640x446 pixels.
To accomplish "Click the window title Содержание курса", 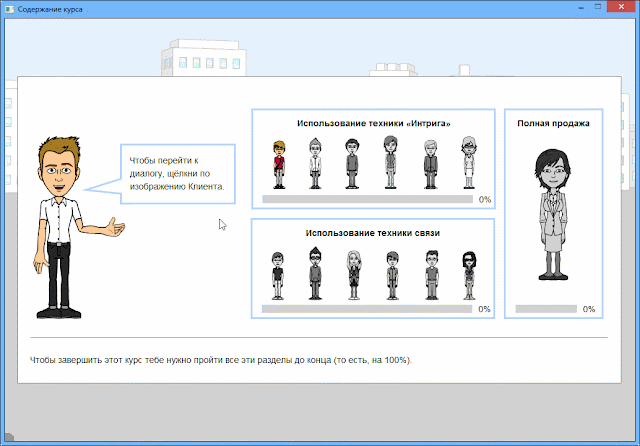I will coord(50,9).
